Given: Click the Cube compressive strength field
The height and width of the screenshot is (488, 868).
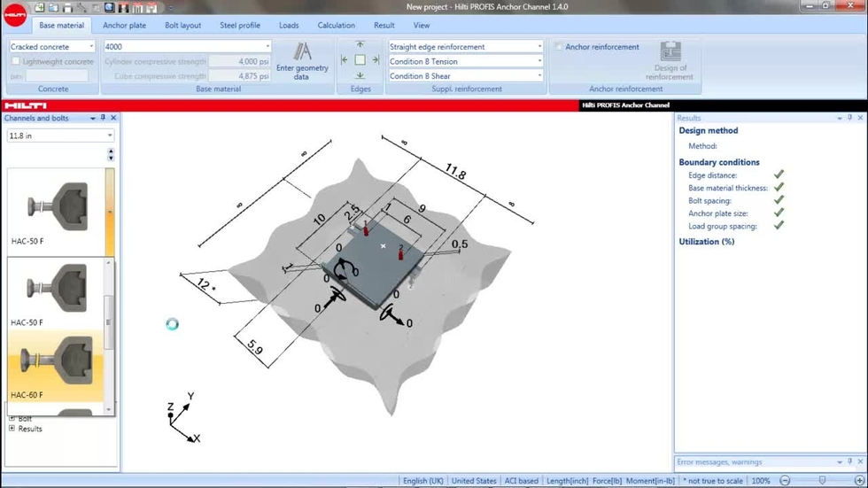Looking at the screenshot, I should [x=239, y=76].
